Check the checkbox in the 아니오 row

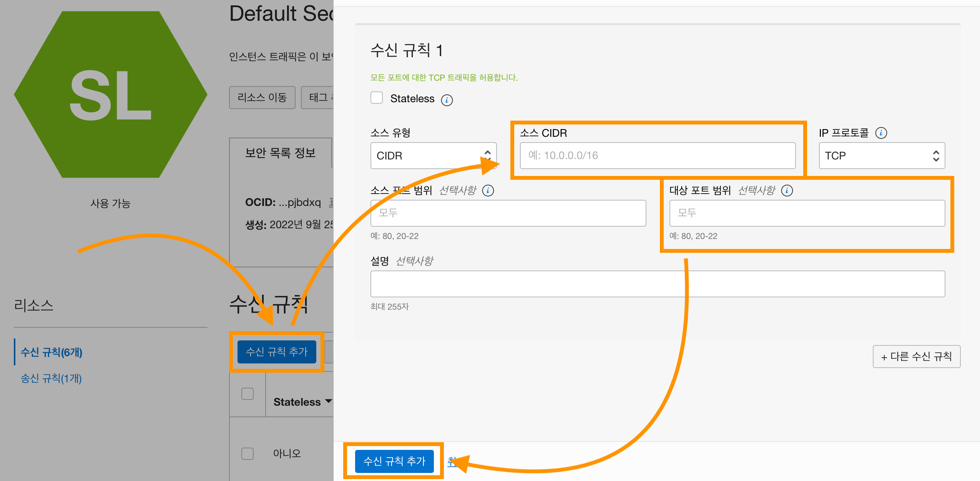pos(247,453)
